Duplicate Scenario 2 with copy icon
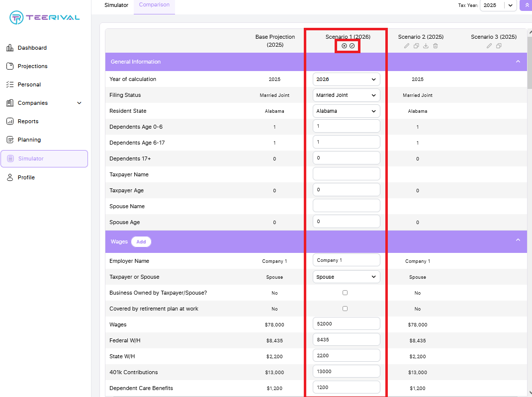Viewport: 532px width, 397px height. pos(416,46)
